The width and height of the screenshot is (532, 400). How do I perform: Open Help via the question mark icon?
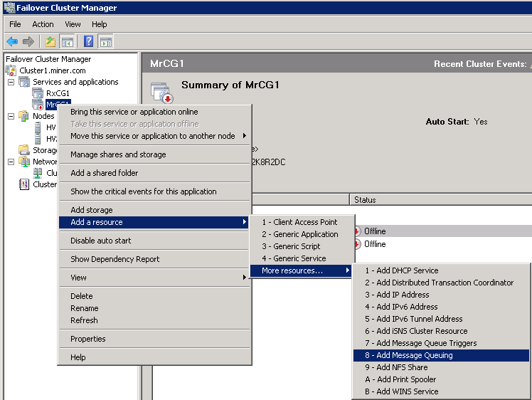[89, 41]
